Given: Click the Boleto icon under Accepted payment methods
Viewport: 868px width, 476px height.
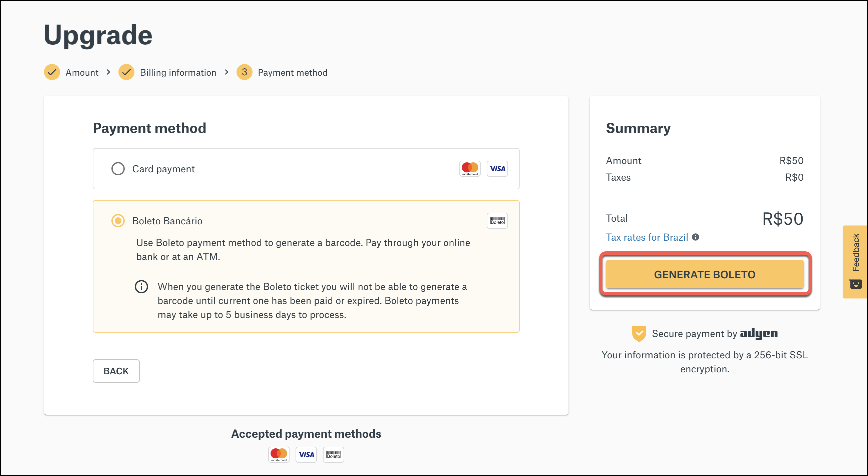Looking at the screenshot, I should (x=333, y=454).
